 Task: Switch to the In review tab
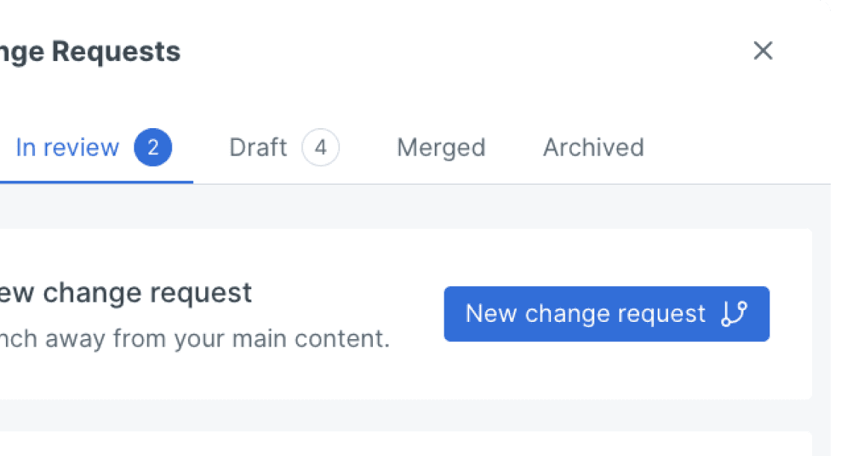click(68, 148)
